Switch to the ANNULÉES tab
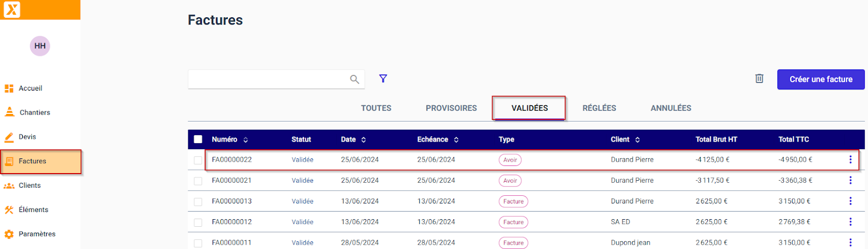868x249 pixels. tap(671, 108)
